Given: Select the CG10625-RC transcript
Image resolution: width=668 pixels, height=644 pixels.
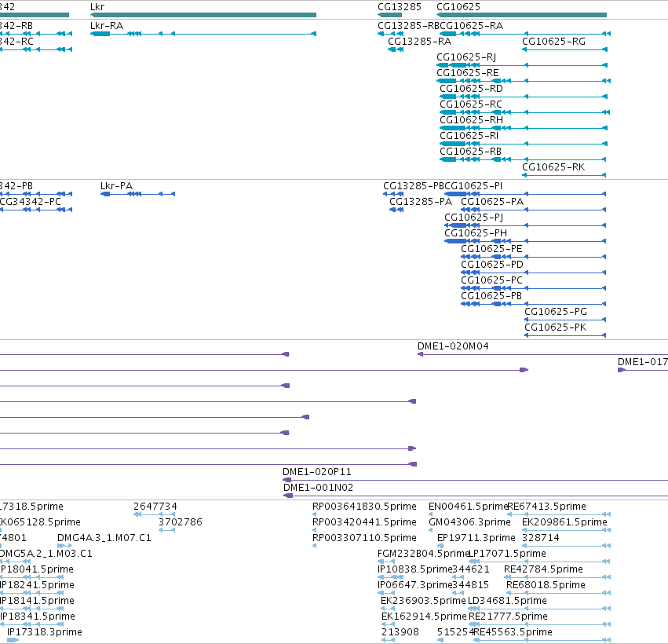Looking at the screenshot, I should pos(525,112).
